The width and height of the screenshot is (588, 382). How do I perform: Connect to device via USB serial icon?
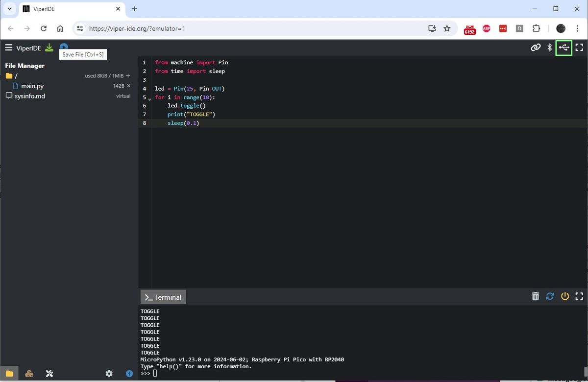pos(564,48)
